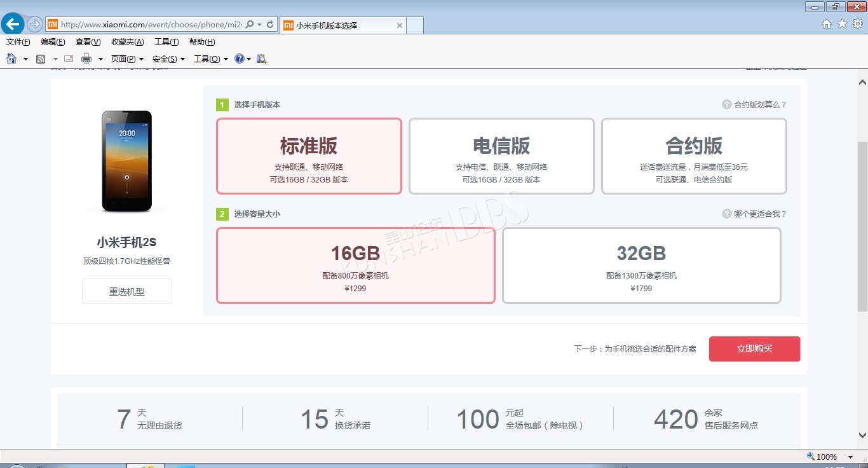Click the home icon in command bar
Screen dimensions: 868x468
pyautogui.click(x=11, y=59)
